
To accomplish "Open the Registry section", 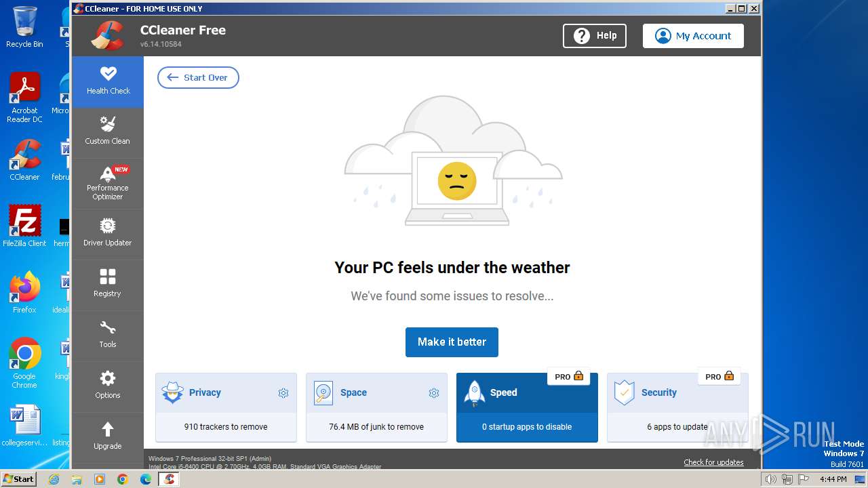I will 108,285.
